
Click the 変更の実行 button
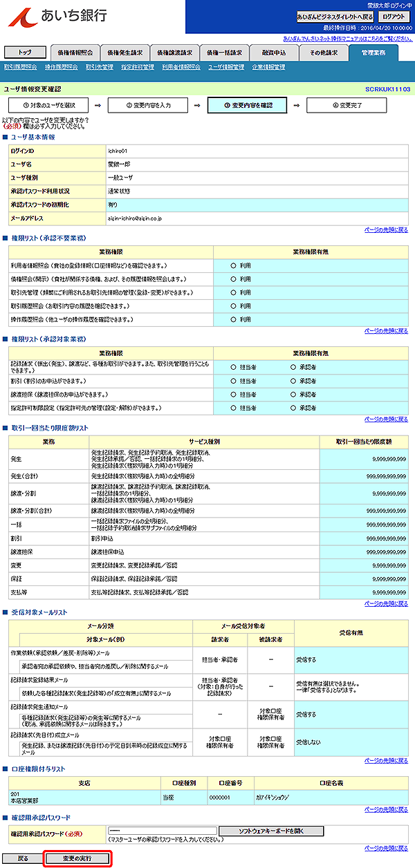tap(77, 858)
